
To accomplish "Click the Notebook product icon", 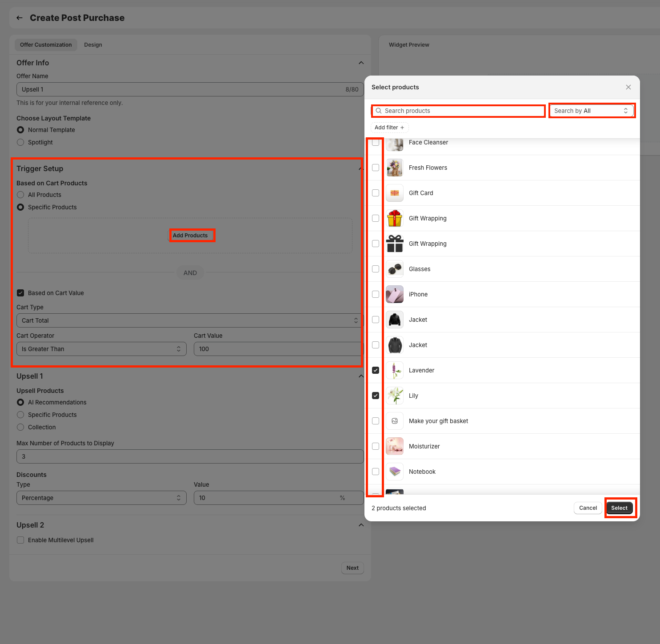I will tap(394, 472).
